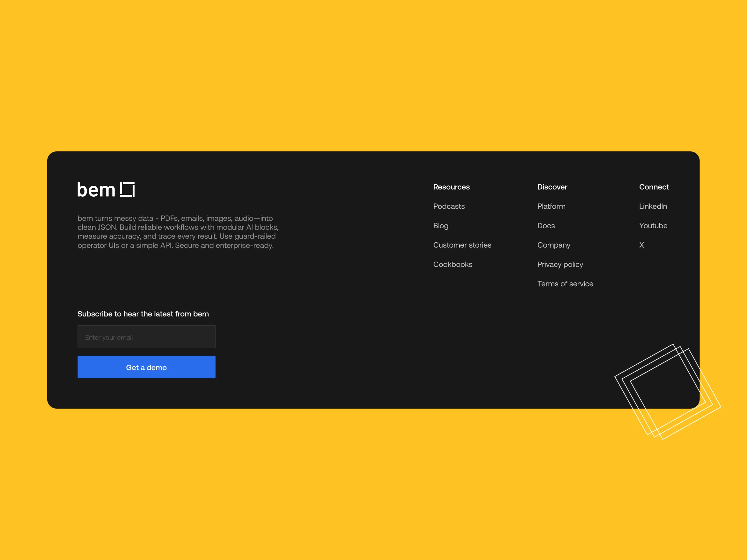Click the square bracket logo mark

coord(127,189)
